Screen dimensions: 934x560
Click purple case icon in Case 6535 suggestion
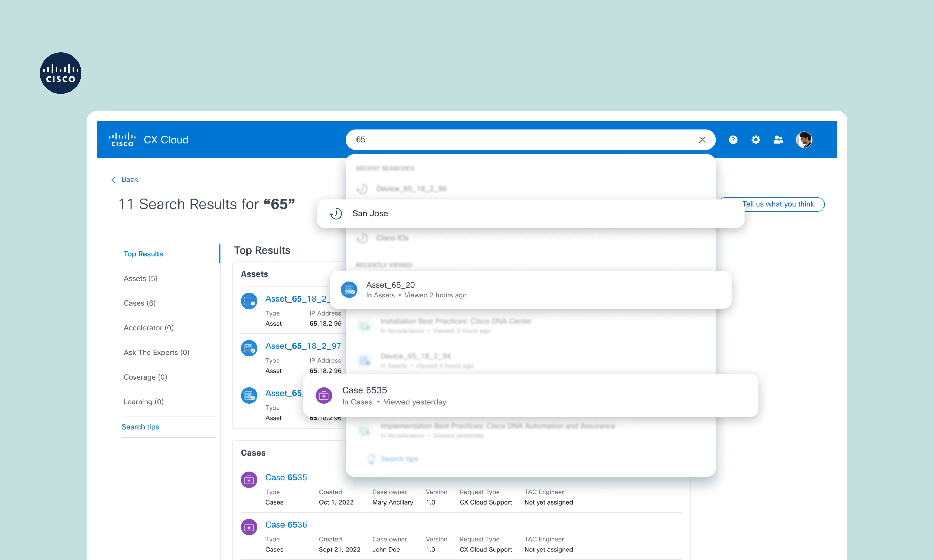(324, 395)
